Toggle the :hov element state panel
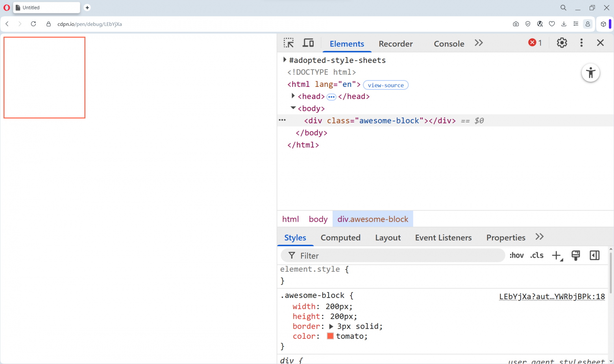Viewport: 614px width, 364px height. pyautogui.click(x=516, y=256)
